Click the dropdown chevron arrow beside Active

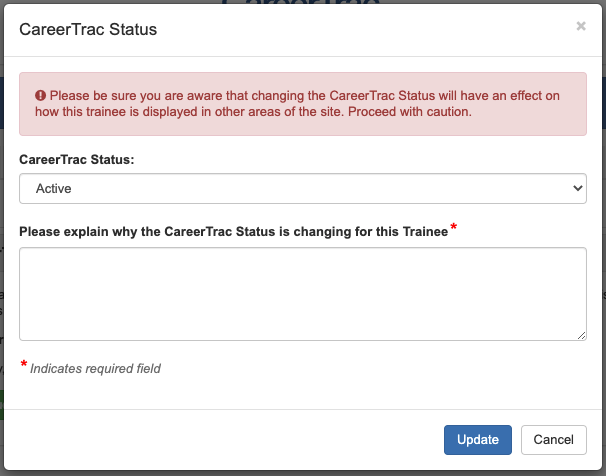point(577,188)
